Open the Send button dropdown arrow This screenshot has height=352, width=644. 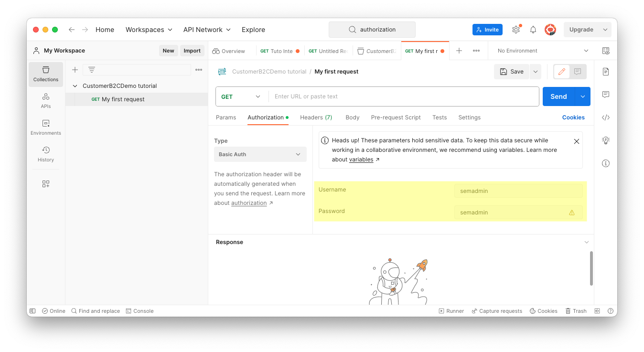(583, 96)
